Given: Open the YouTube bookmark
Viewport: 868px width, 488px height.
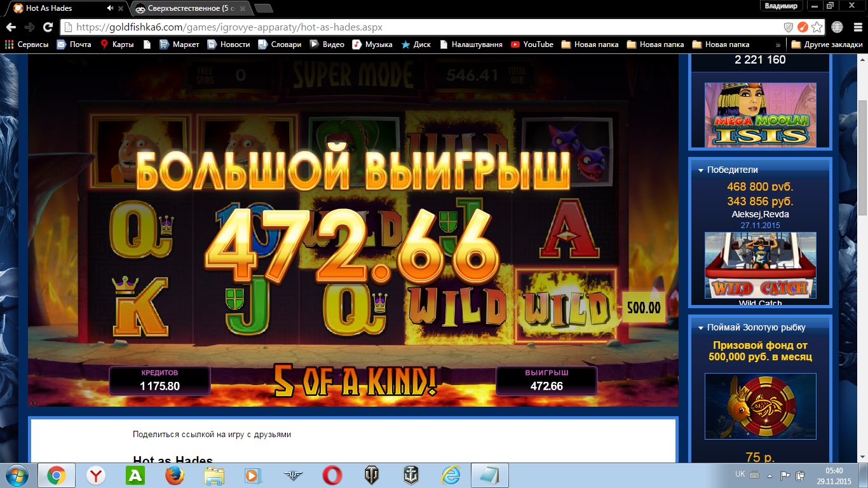Looking at the screenshot, I should point(532,44).
